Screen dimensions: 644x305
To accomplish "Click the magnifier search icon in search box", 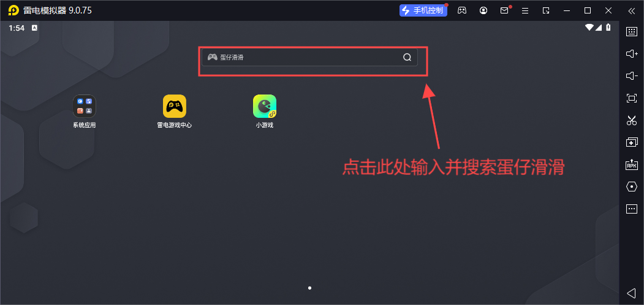I will click(407, 57).
